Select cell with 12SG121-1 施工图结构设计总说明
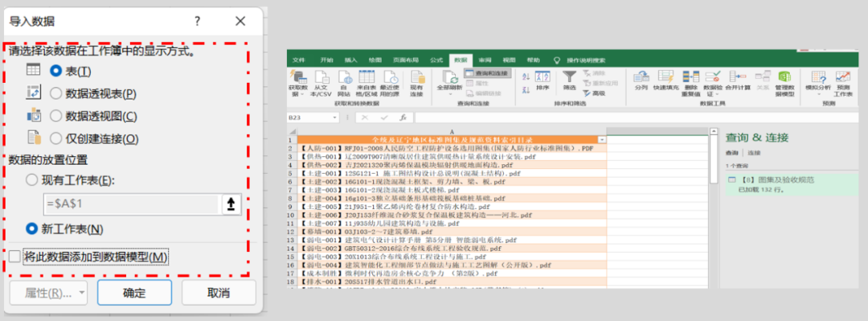 [x=452, y=173]
